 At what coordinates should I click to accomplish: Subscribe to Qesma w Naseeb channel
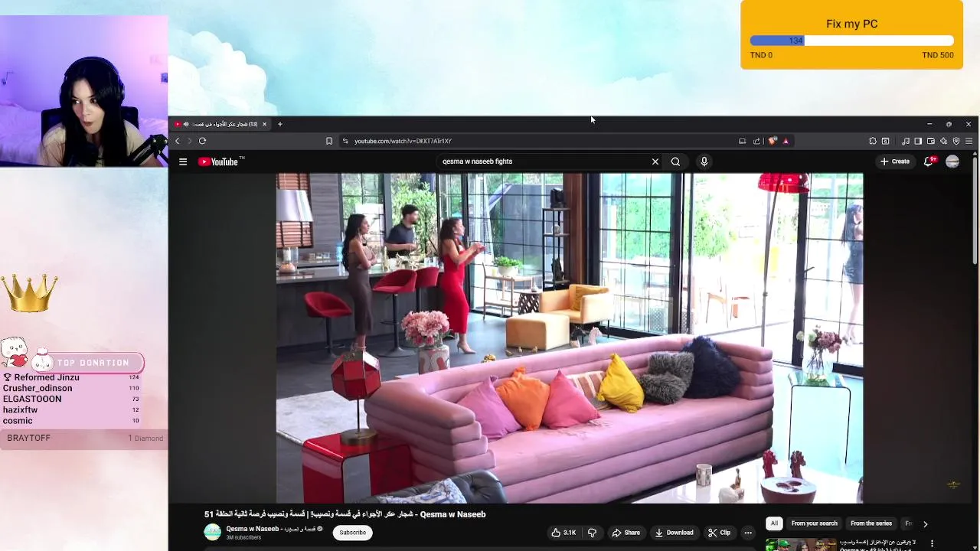click(x=353, y=533)
